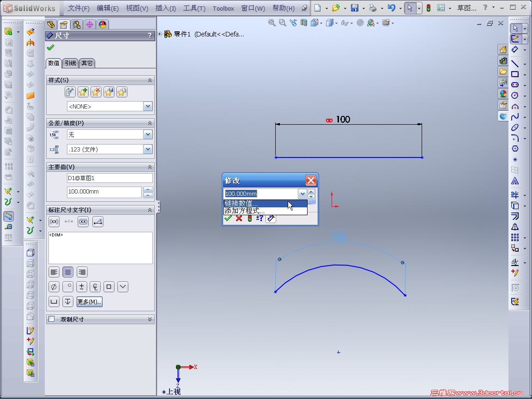Insert the degree symbol
This screenshot has height=399, width=532.
[x=68, y=287]
